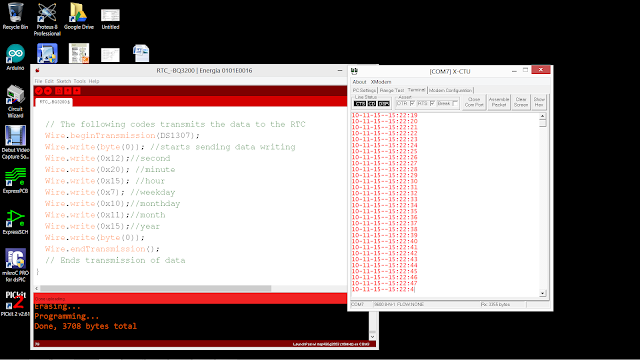Viewport: 640px width, 360px height.
Task: Open the Arduino desktop shortcut
Action: (15, 57)
